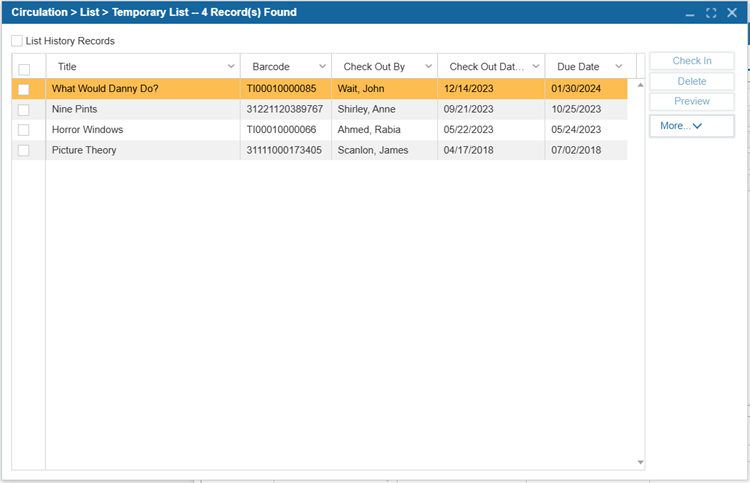Close the Temporary List window
The image size is (750, 483).
732,12
